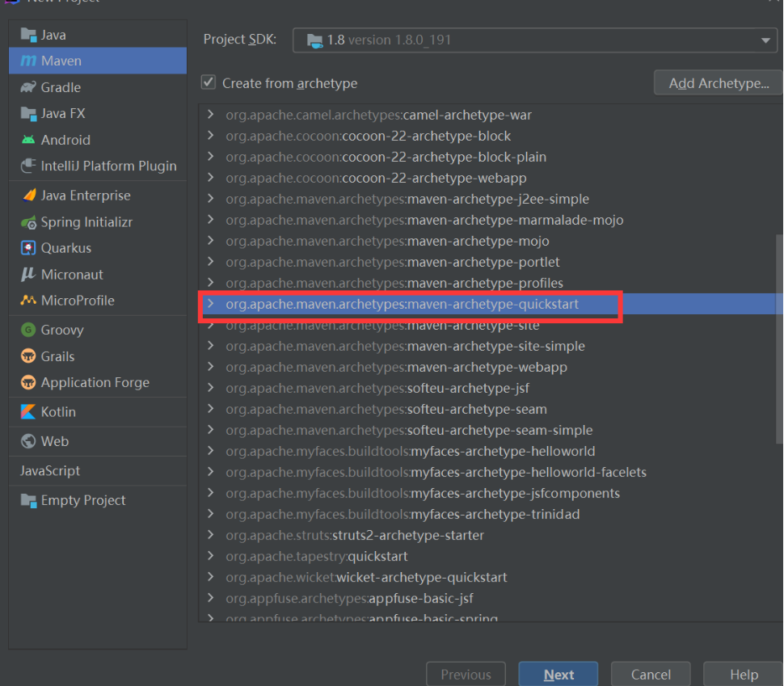
Task: Select maven-archetype-profiles row
Action: 490,283
